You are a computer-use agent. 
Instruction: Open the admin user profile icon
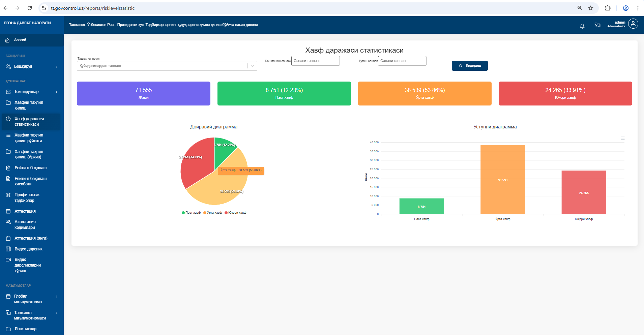click(633, 24)
